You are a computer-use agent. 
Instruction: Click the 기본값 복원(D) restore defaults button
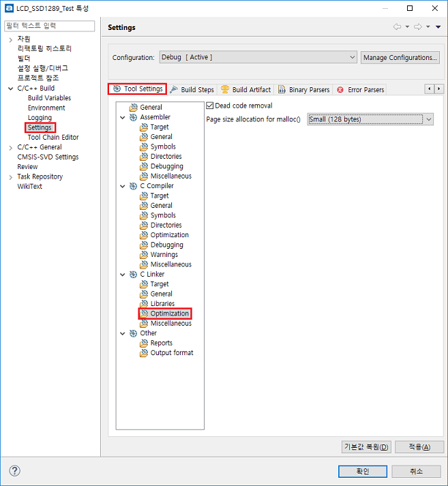pyautogui.click(x=366, y=447)
